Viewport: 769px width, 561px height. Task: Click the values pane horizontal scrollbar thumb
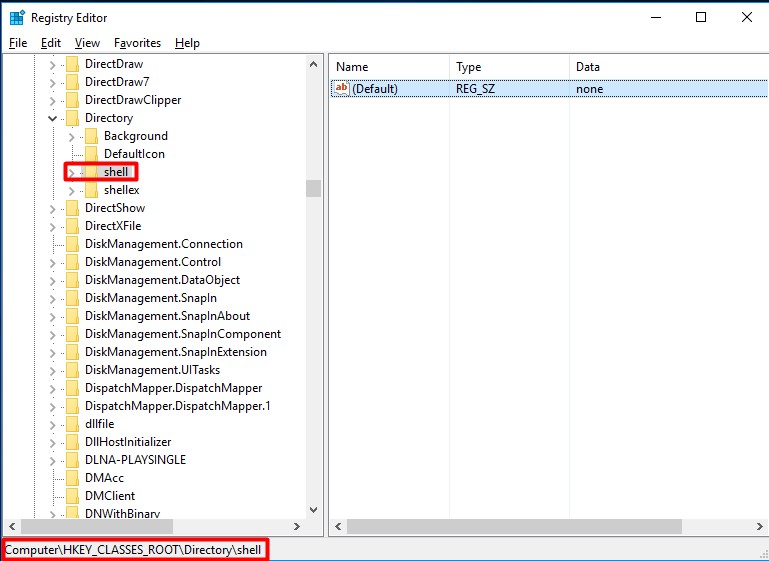(x=514, y=527)
